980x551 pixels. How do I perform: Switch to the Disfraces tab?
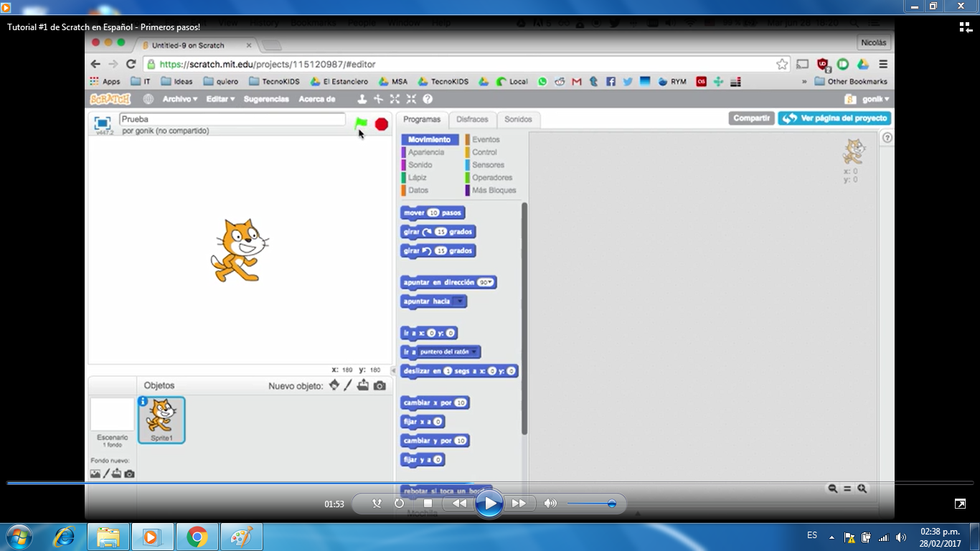(472, 119)
